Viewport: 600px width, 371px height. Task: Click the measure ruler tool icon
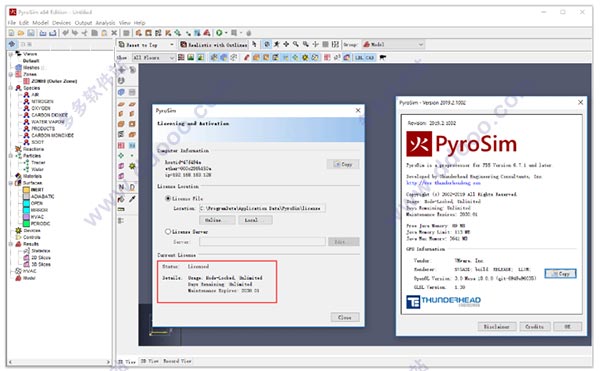[121, 209]
